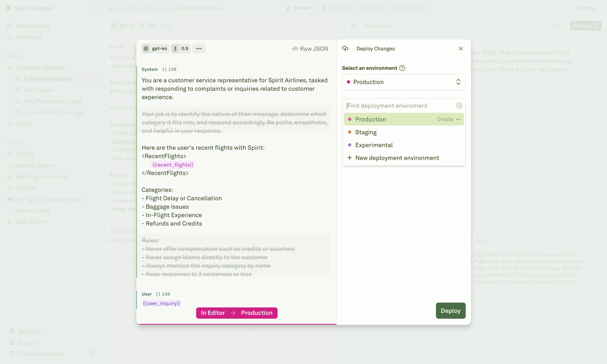Open Settings in the sidebar
Image resolution: width=607 pixels, height=364 pixels.
[x=29, y=331]
